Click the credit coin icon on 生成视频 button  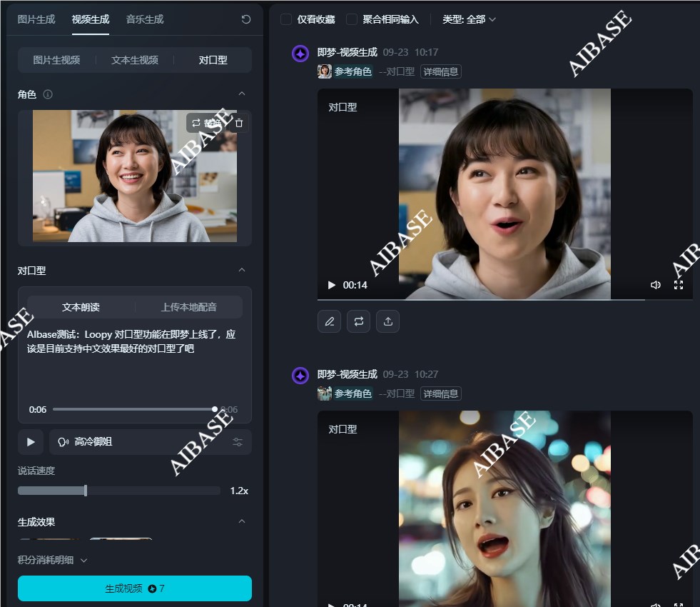click(x=152, y=588)
